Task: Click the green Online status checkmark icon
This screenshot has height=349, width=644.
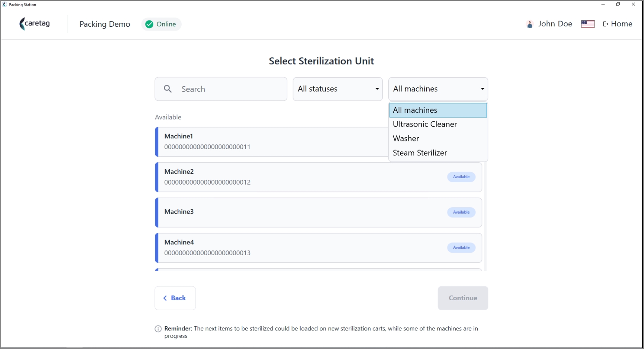Action: click(x=149, y=24)
